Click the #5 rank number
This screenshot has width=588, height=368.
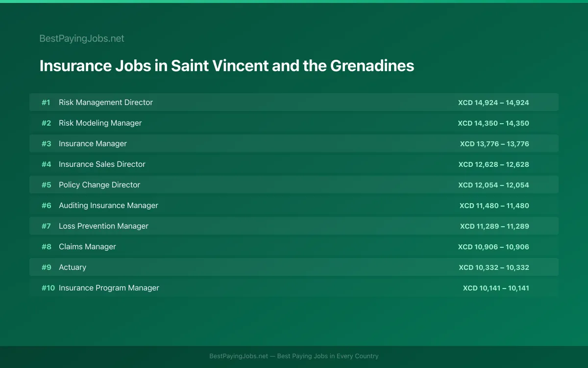tap(46, 185)
